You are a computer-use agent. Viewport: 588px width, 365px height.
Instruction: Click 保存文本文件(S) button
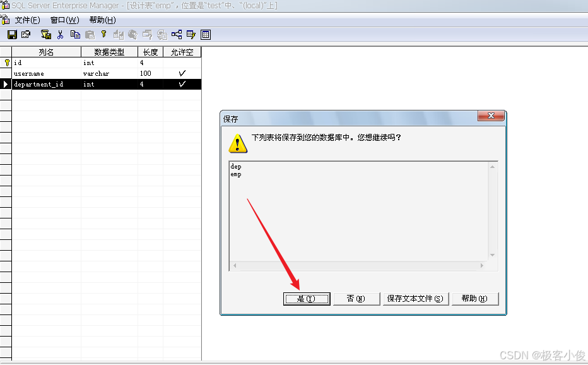click(416, 299)
